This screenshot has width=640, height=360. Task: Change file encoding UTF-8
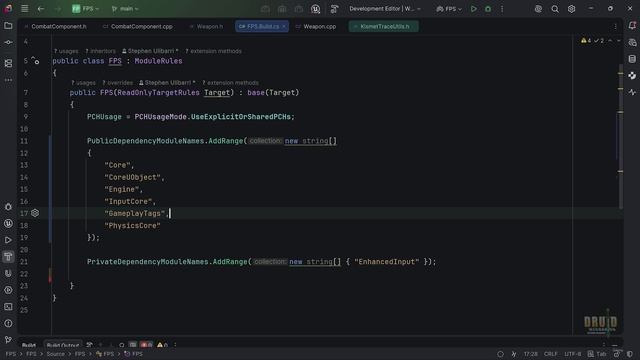click(573, 354)
